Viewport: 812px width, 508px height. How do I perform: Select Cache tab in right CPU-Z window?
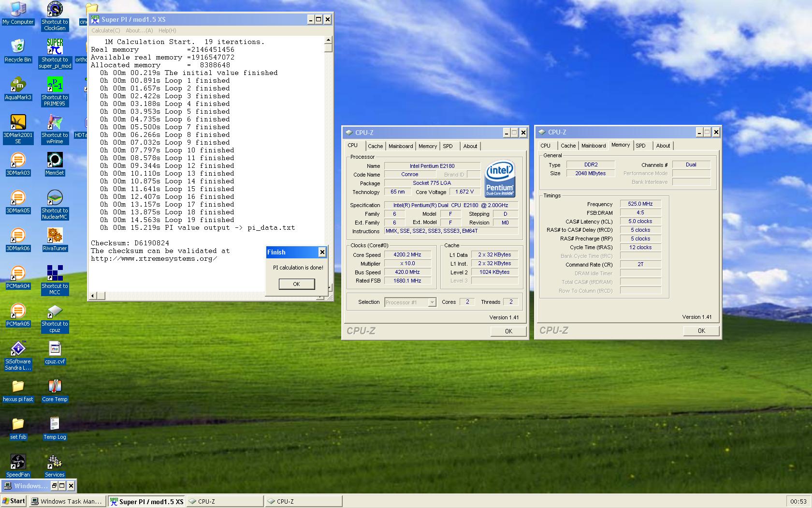[568, 146]
